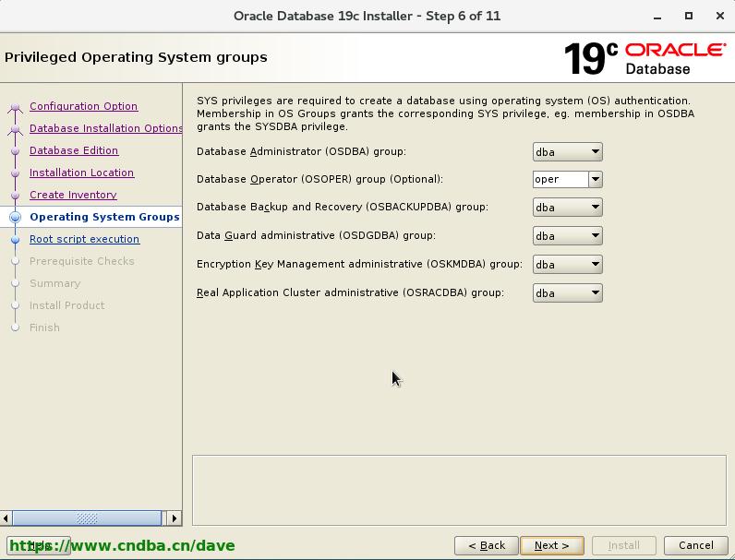Click the empty message area at bottom
735x560 pixels.
pos(459,490)
